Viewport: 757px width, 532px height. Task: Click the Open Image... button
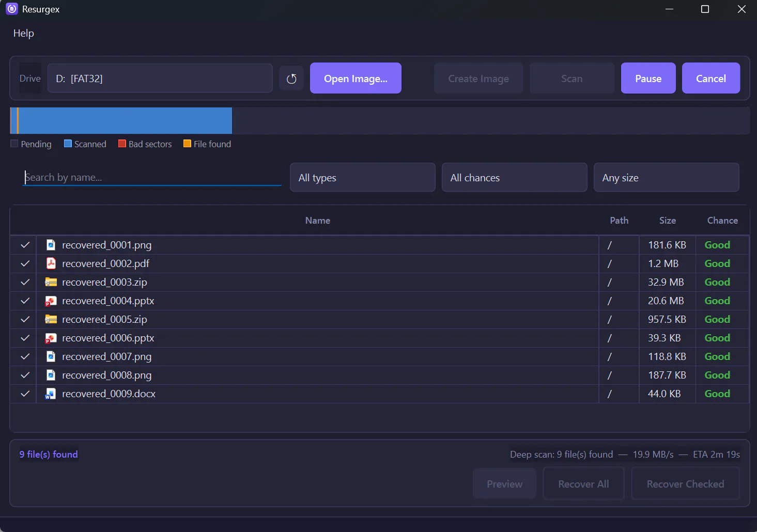(x=356, y=79)
